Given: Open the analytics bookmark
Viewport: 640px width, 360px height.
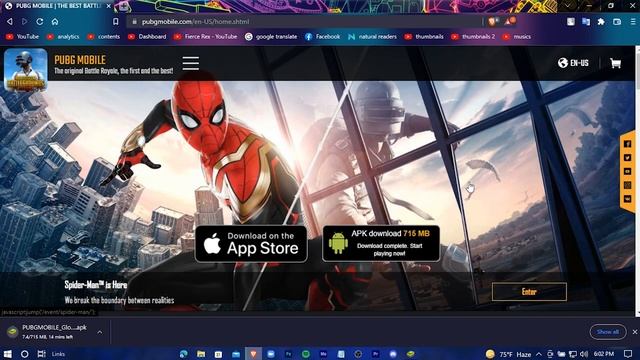Looking at the screenshot, I should (x=63, y=37).
